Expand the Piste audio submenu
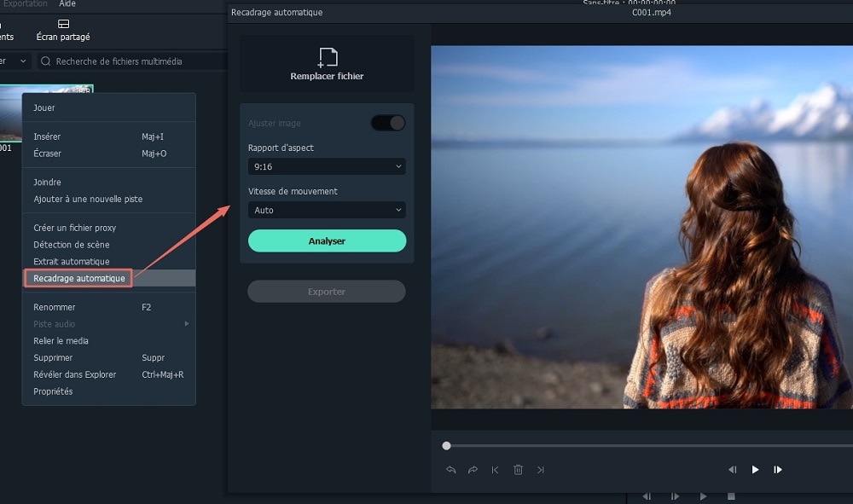The image size is (853, 504). coord(109,324)
